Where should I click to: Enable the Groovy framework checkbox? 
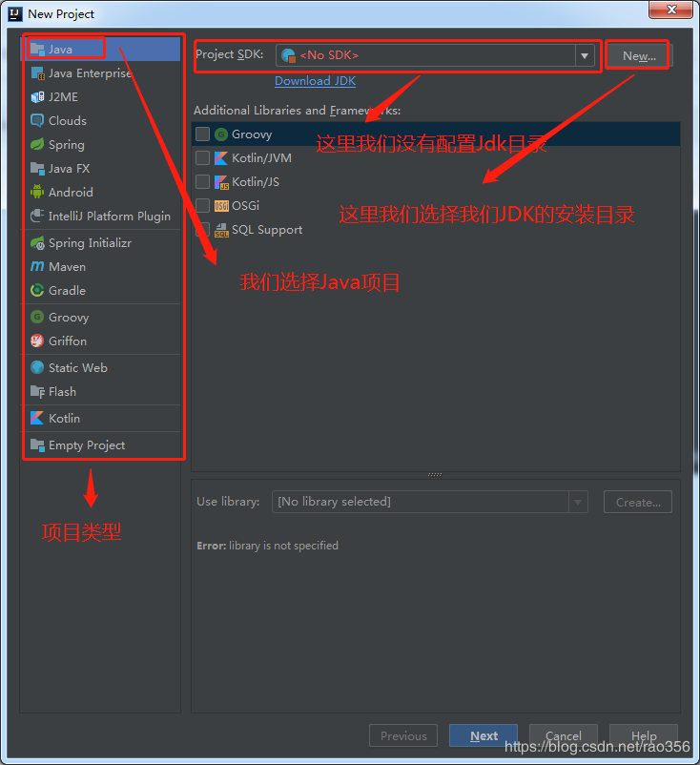coord(202,134)
